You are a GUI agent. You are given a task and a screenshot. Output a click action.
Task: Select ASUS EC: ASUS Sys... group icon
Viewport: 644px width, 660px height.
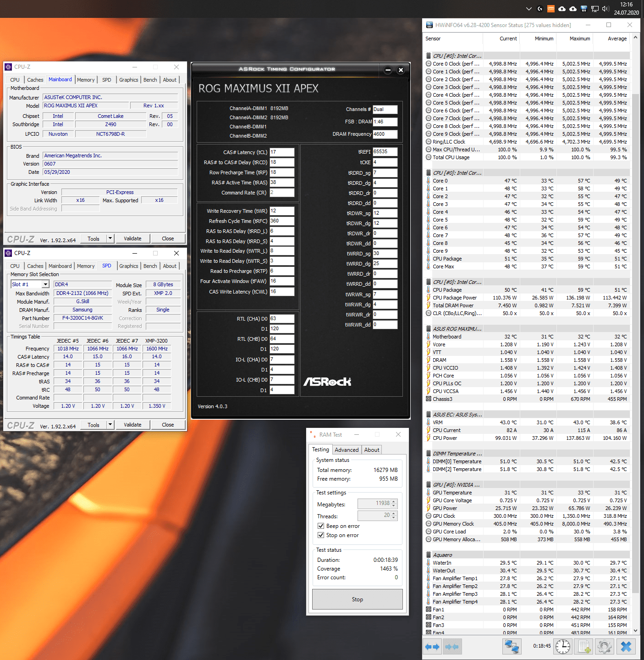(x=429, y=415)
